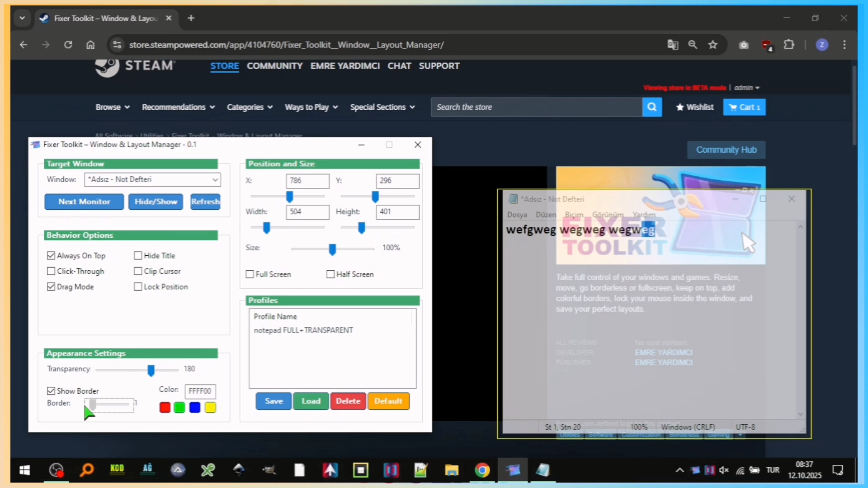Expand the Ways to Play menu
The height and width of the screenshot is (488, 868).
(311, 107)
